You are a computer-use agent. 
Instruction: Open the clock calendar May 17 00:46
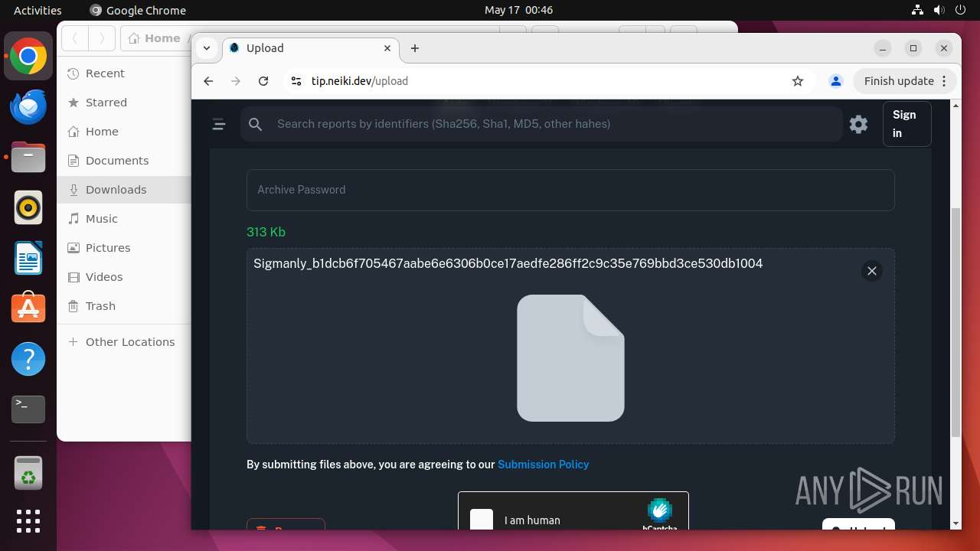pos(518,10)
